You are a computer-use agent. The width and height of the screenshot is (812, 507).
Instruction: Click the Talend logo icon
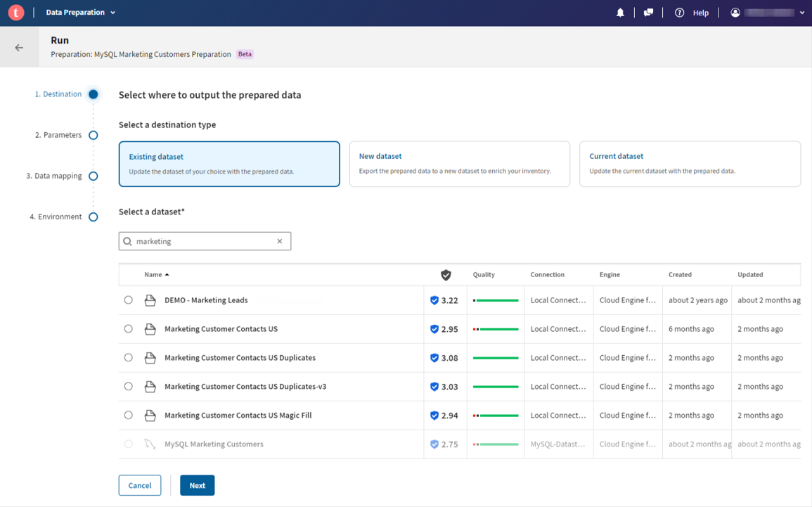click(x=15, y=13)
